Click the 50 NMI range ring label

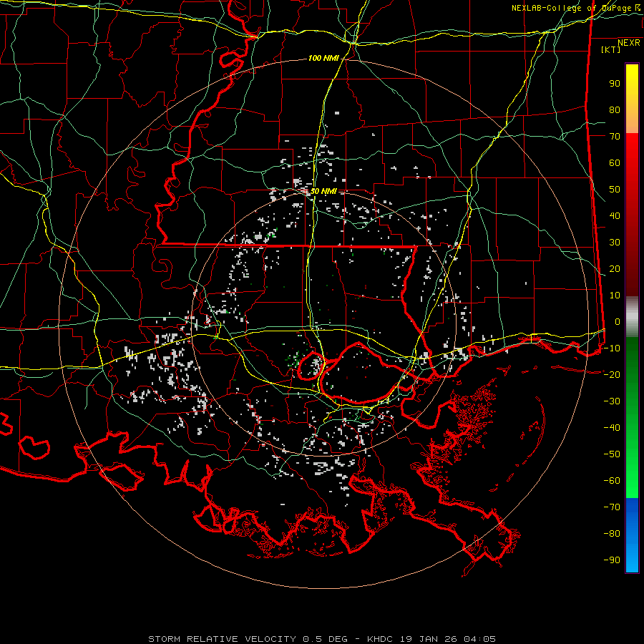point(323,191)
